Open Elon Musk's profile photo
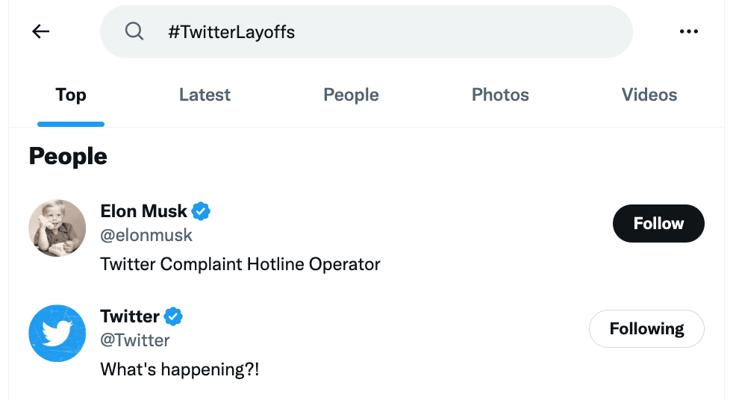Viewport: 736px width, 400px height. click(57, 228)
